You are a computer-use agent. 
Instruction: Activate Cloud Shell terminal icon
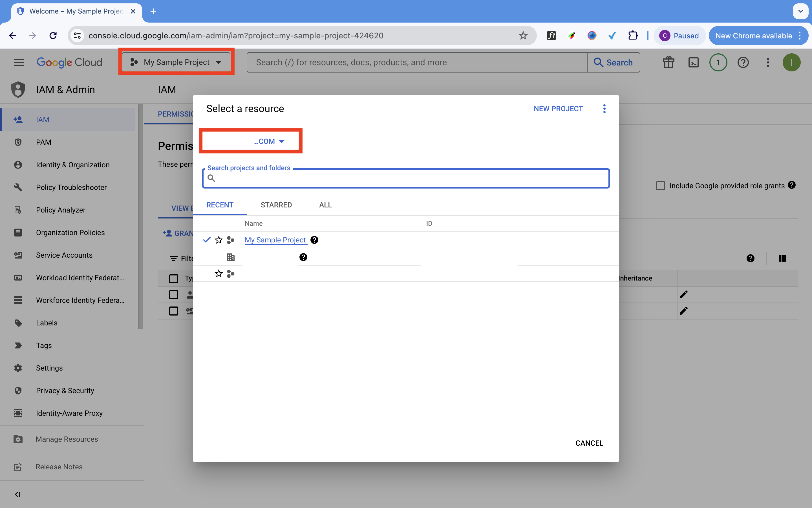[x=693, y=62]
